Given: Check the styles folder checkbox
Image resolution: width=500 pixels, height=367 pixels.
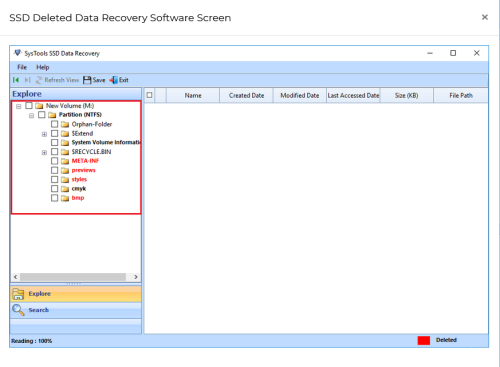Looking at the screenshot, I should [x=55, y=179].
